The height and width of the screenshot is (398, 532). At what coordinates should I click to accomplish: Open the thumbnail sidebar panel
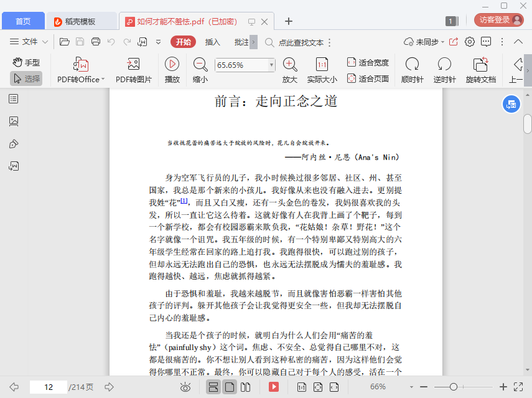(x=14, y=121)
